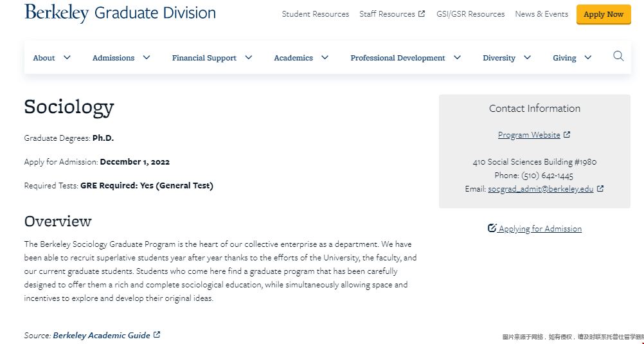Click external-link icon beside Staff Resources
Image resolution: width=644 pixels, height=344 pixels.
[422, 14]
